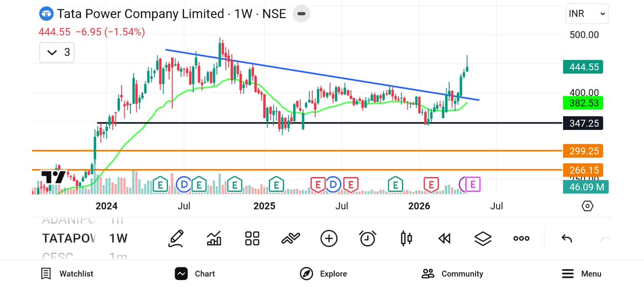Open the Community tab

[452, 274]
